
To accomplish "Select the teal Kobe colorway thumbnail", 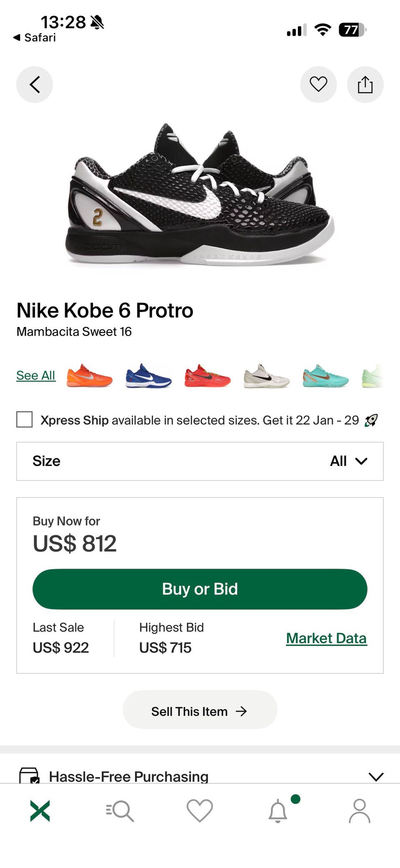I will [325, 376].
